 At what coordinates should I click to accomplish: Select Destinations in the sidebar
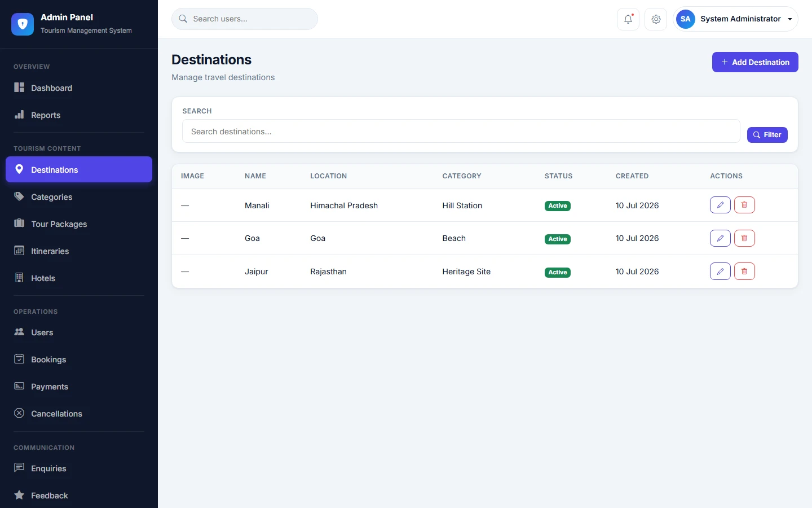[79, 169]
